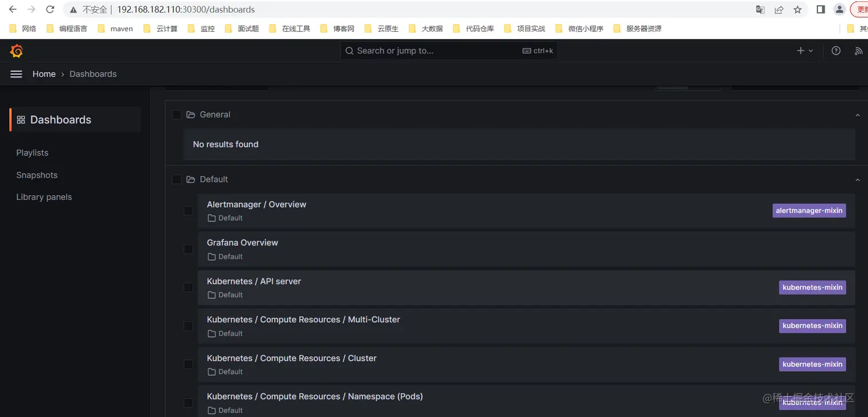Viewport: 868px width, 417px height.
Task: Open the hamburger navigation menu
Action: (17, 74)
